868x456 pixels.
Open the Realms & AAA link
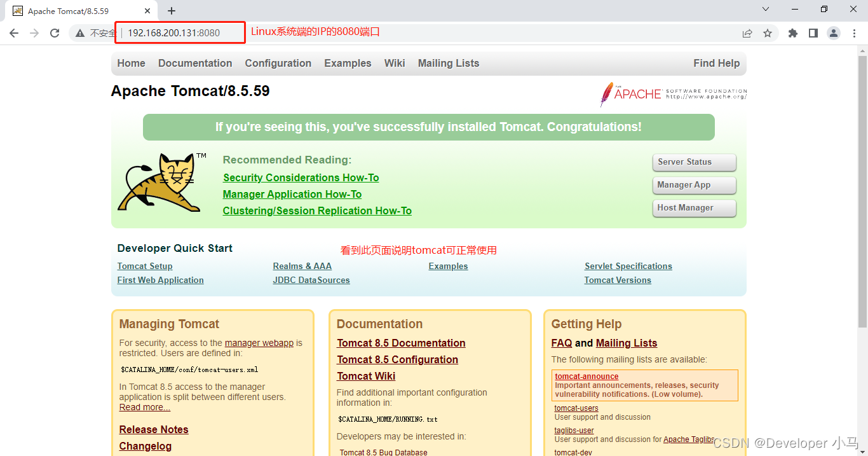tap(302, 266)
